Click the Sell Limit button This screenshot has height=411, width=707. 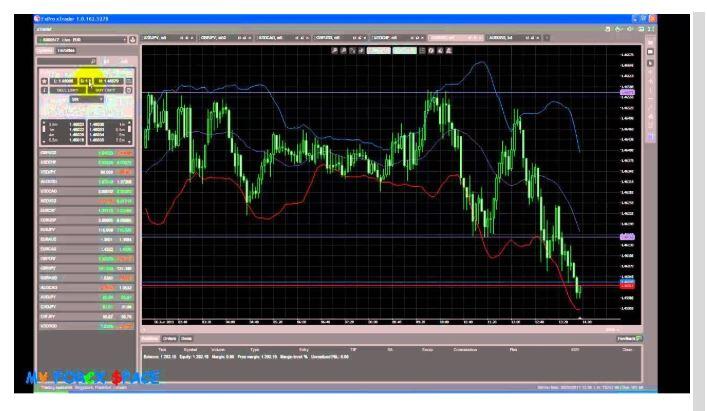pos(67,90)
